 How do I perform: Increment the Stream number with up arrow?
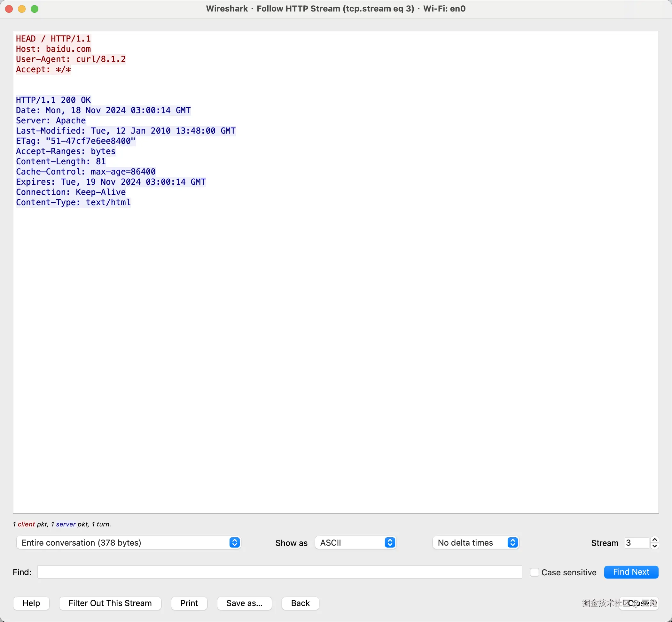(x=654, y=540)
